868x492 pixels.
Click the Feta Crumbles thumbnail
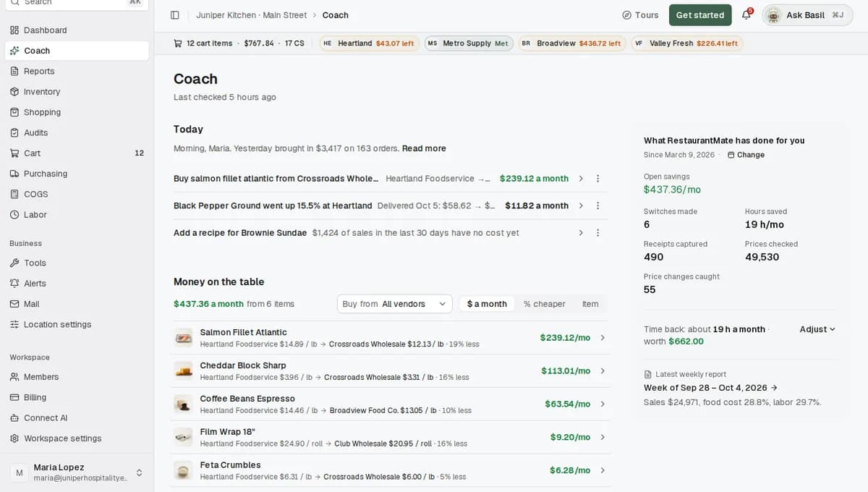point(184,470)
